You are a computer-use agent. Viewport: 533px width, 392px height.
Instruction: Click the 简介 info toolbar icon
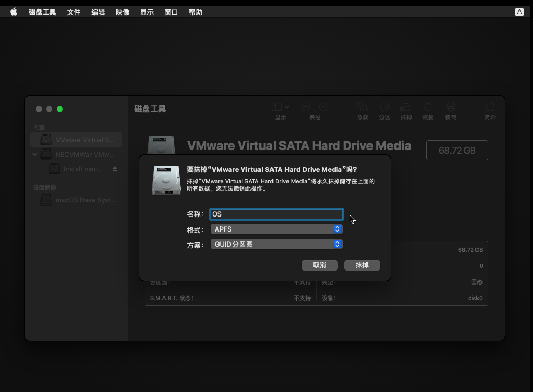(x=490, y=107)
